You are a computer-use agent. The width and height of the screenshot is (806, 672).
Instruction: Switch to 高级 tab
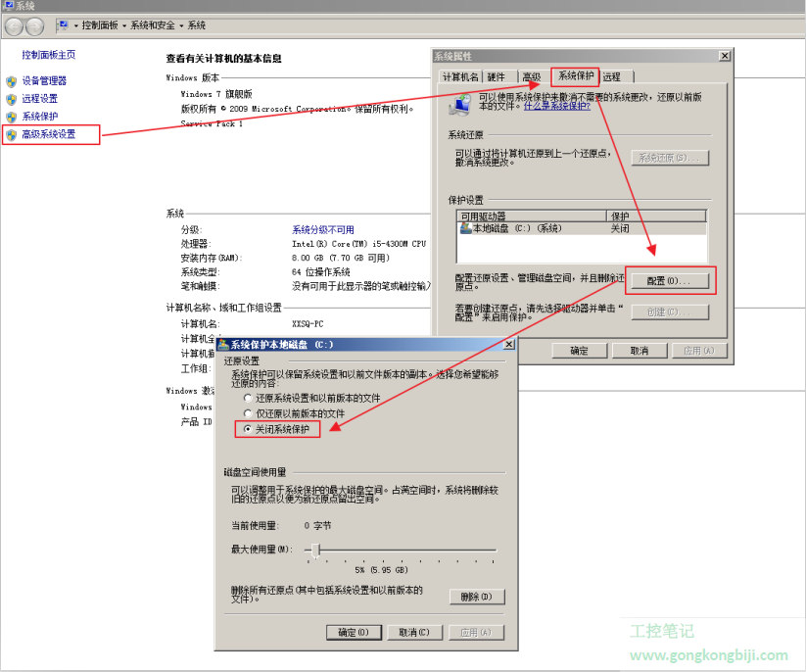(532, 77)
